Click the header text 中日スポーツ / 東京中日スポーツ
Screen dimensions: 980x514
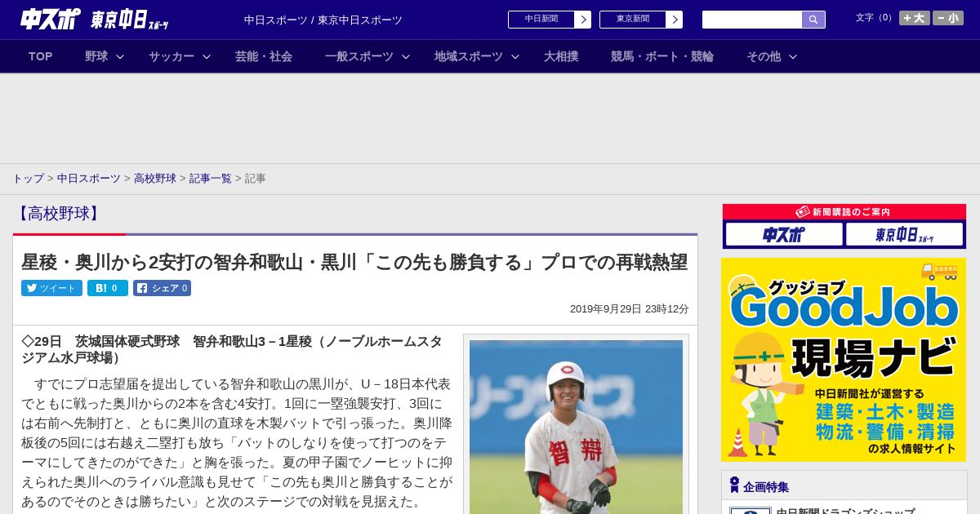point(323,20)
